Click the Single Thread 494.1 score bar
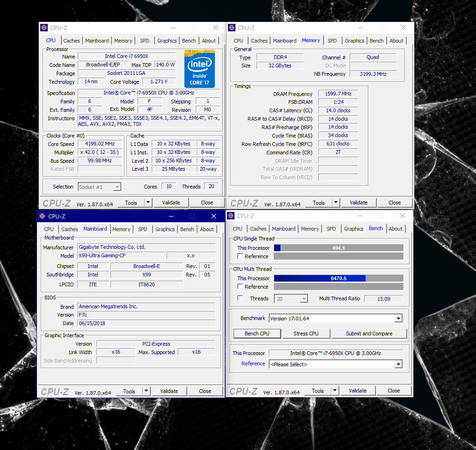Screen dimensions: 476x450 (x=338, y=248)
